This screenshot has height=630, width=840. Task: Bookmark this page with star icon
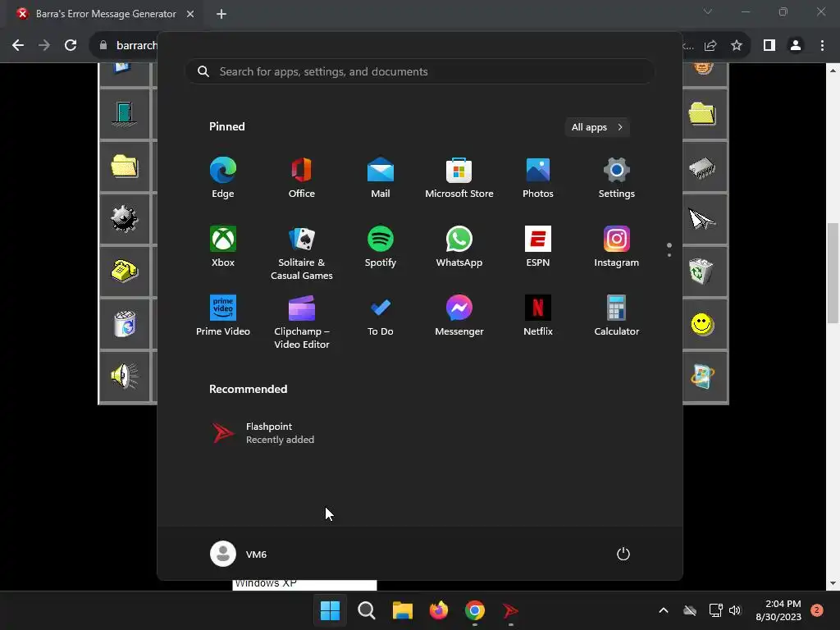pyautogui.click(x=737, y=46)
